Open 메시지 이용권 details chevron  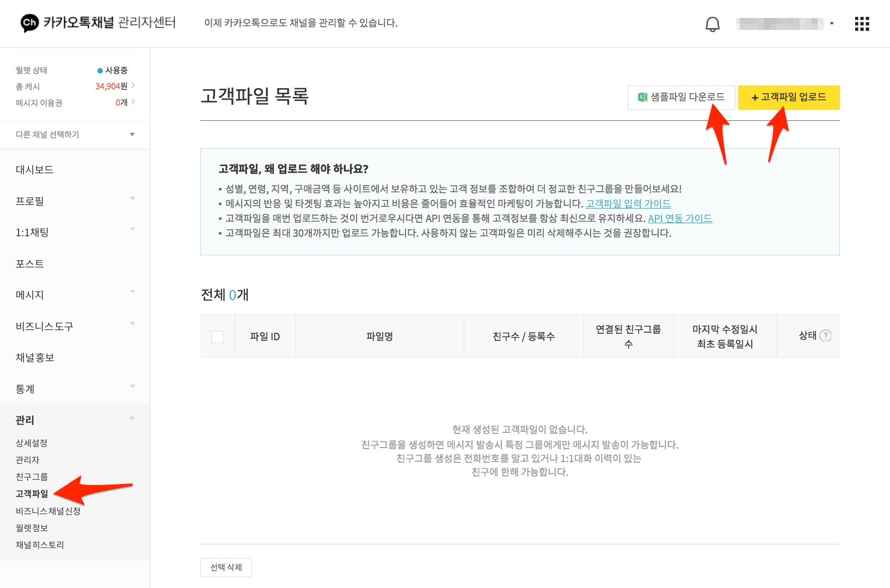[x=133, y=102]
